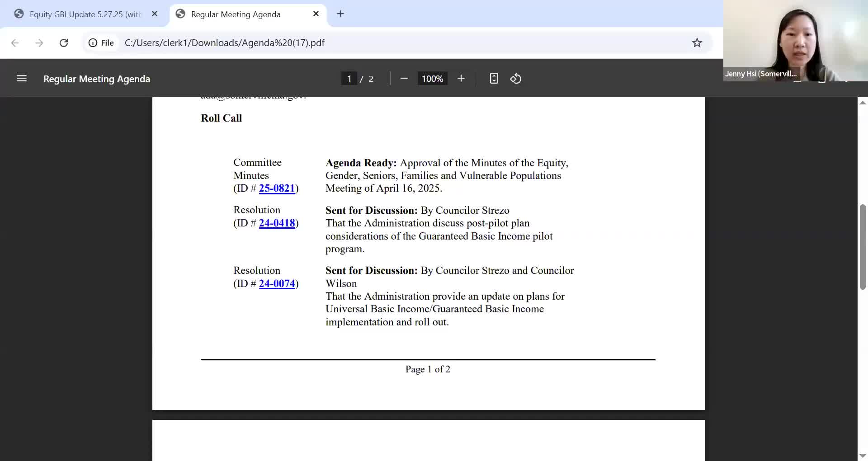The height and width of the screenshot is (461, 868).
Task: Click the Committee Minutes item label
Action: [x=258, y=169]
